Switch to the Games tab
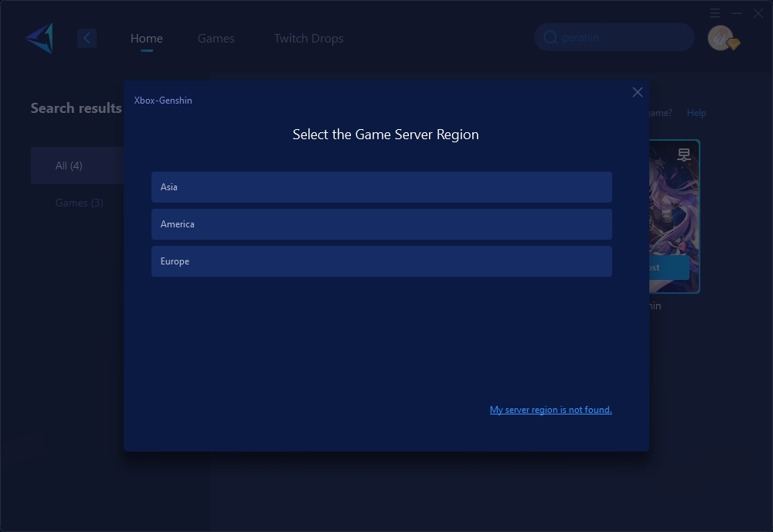 216,38
